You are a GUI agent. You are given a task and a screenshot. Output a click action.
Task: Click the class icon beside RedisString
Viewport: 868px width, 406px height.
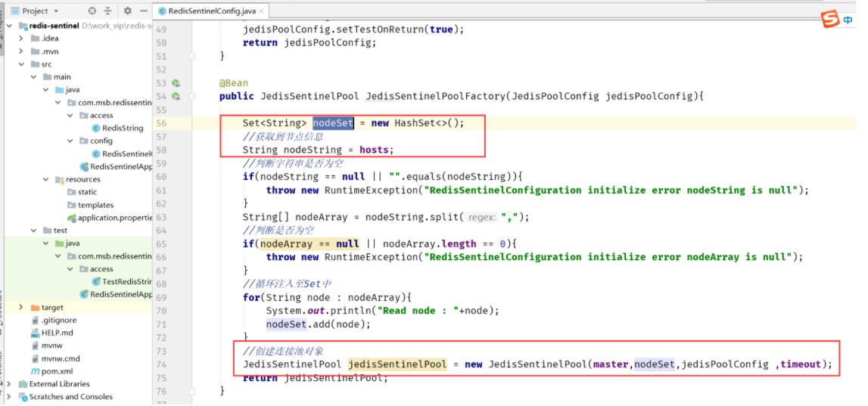96,128
